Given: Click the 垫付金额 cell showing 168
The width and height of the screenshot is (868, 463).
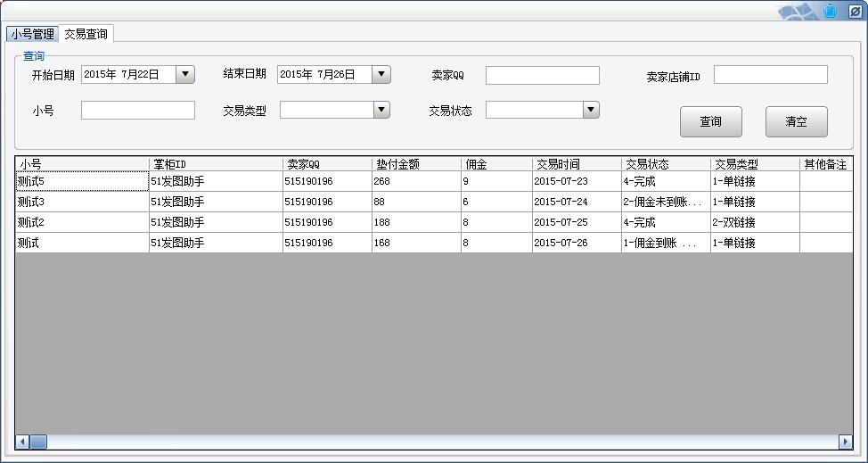Looking at the screenshot, I should click(x=416, y=243).
